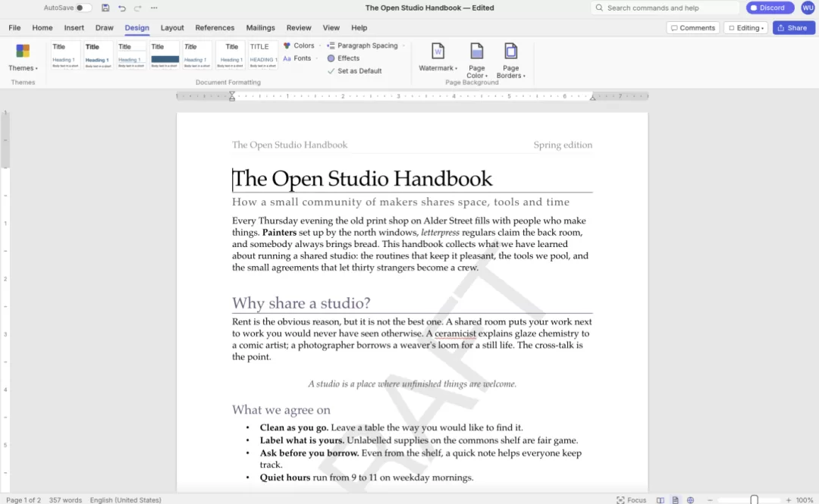The image size is (819, 504).
Task: Open the Page Color picker
Action: tap(476, 61)
